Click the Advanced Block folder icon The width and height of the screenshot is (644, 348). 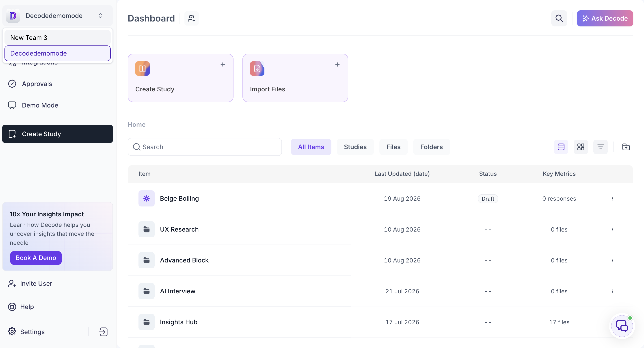point(147,260)
